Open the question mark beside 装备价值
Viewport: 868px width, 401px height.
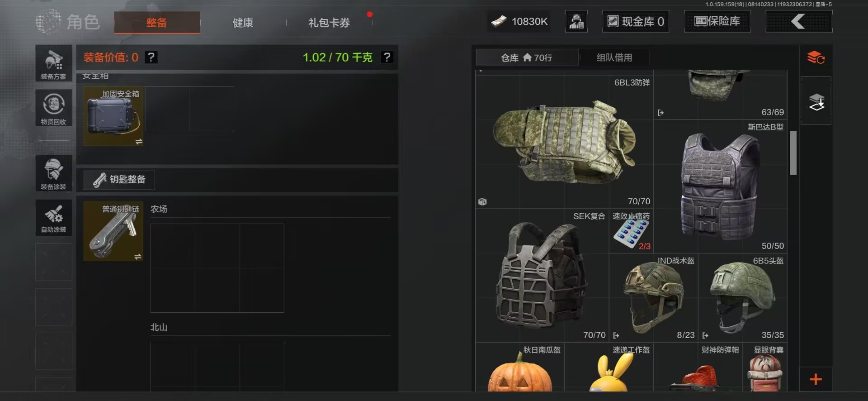point(151,57)
